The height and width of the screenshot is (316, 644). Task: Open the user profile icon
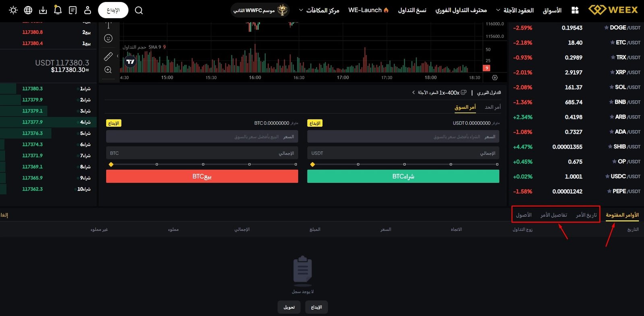click(88, 10)
